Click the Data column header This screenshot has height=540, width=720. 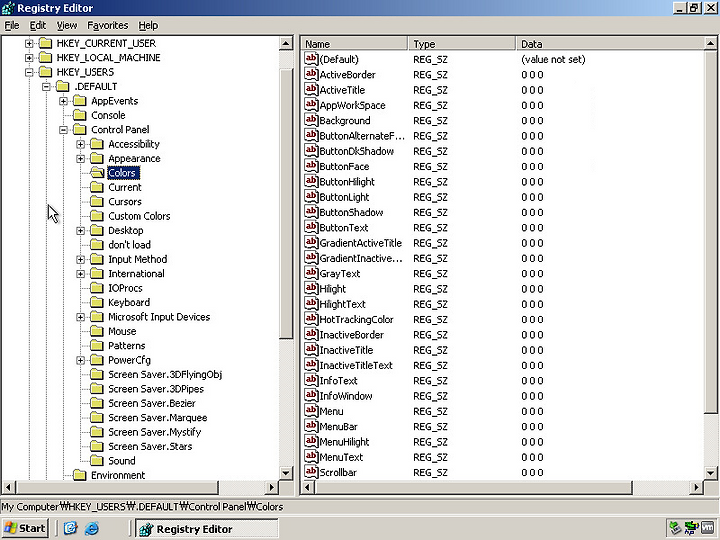tap(610, 44)
